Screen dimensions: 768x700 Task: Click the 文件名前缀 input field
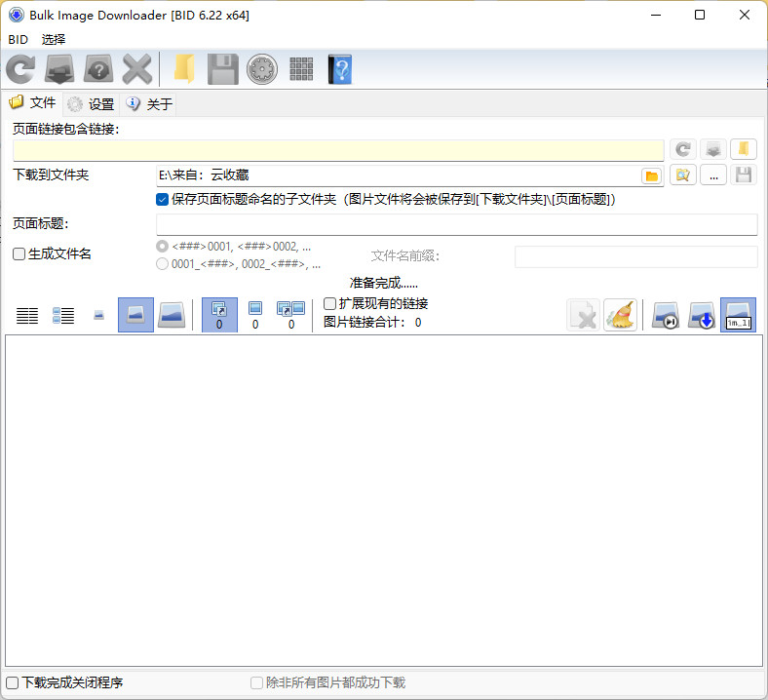click(635, 256)
